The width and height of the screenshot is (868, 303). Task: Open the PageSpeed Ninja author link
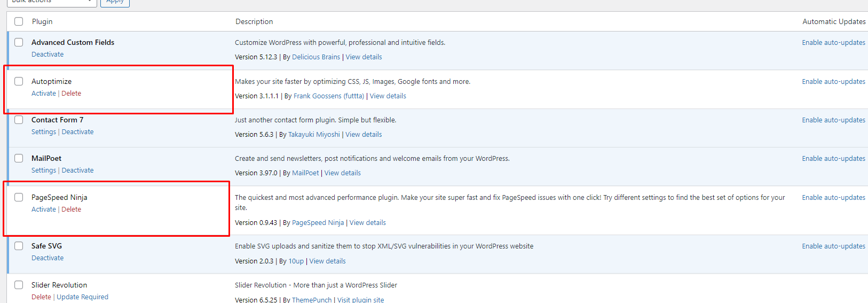pyautogui.click(x=318, y=223)
